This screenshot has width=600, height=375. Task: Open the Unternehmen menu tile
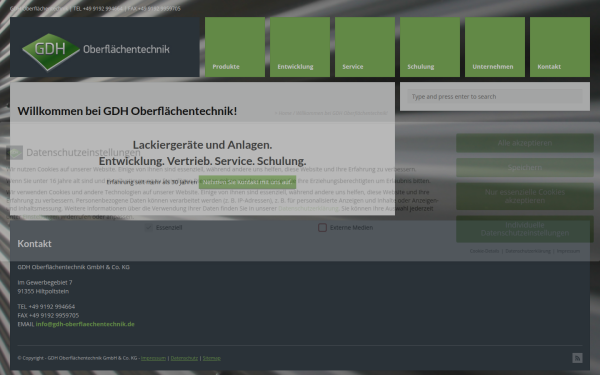coord(495,47)
